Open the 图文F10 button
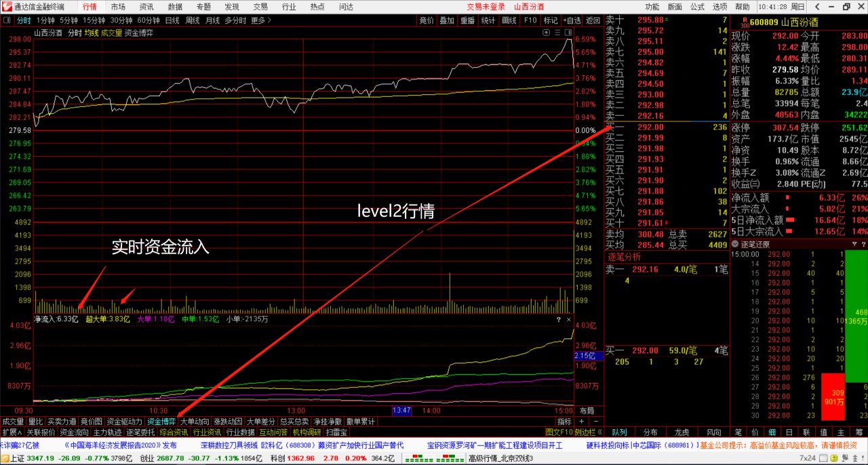 pyautogui.click(x=558, y=432)
